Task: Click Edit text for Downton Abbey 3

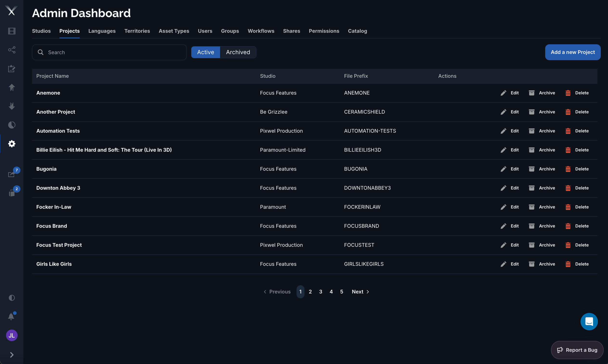Action: click(x=515, y=188)
